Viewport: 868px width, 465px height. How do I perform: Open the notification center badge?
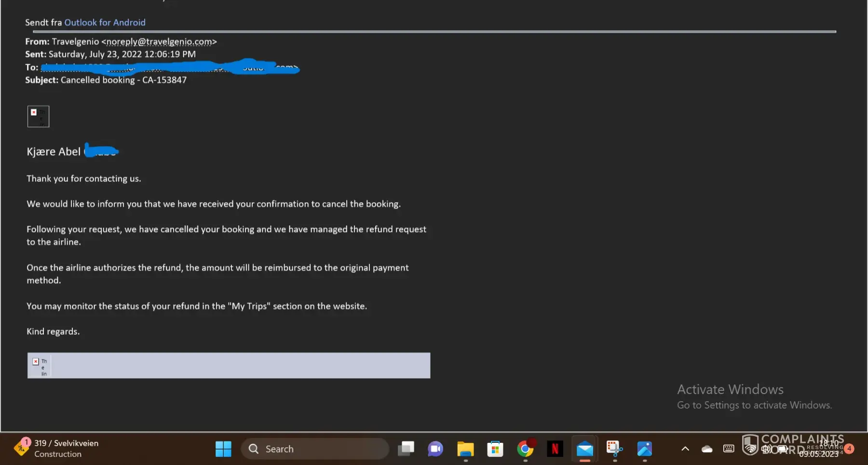(849, 449)
